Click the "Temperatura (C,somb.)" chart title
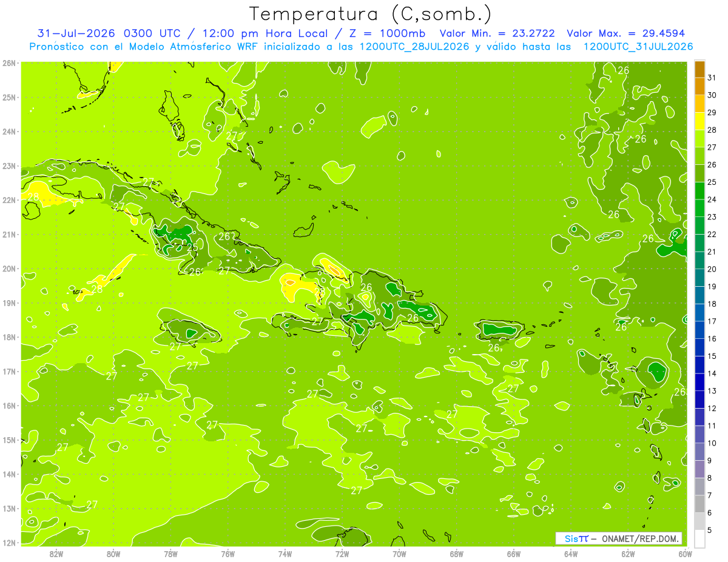This screenshot has height=562, width=728. click(371, 15)
